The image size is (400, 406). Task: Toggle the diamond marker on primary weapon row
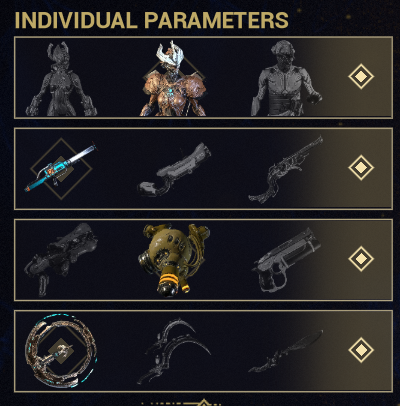click(x=361, y=168)
